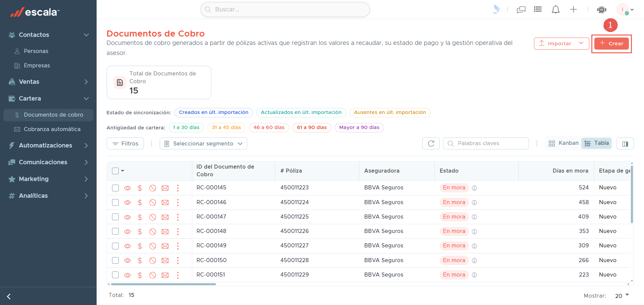Viewport: 644px width, 305px height.
Task: Cancel document icon for RC-000149
Action: pyautogui.click(x=153, y=246)
